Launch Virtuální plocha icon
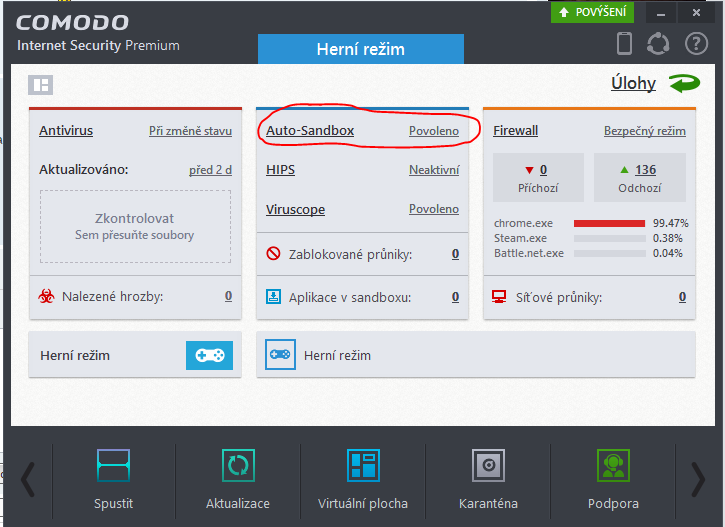The width and height of the screenshot is (725, 527). point(363,465)
